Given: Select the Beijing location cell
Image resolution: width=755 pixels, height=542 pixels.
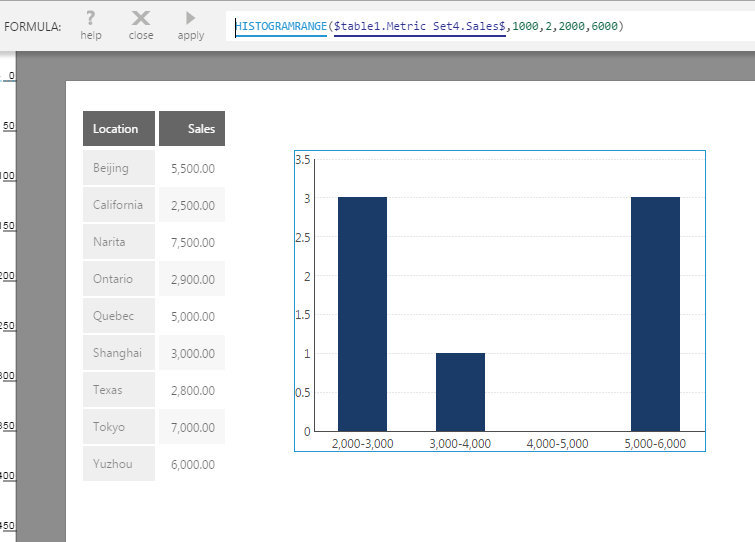Looking at the screenshot, I should click(118, 168).
